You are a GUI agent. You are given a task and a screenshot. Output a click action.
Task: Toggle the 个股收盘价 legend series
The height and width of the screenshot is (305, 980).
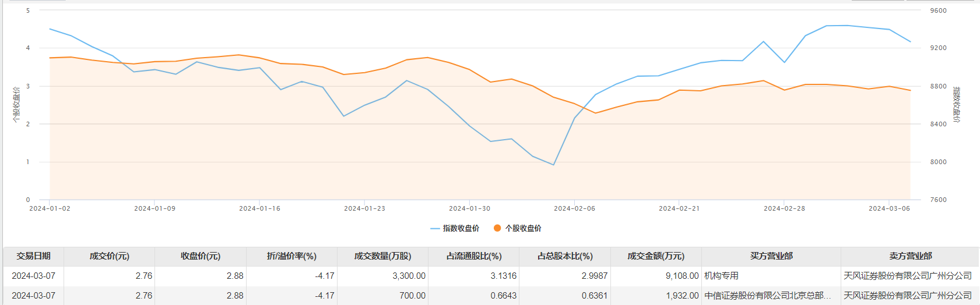(517, 228)
